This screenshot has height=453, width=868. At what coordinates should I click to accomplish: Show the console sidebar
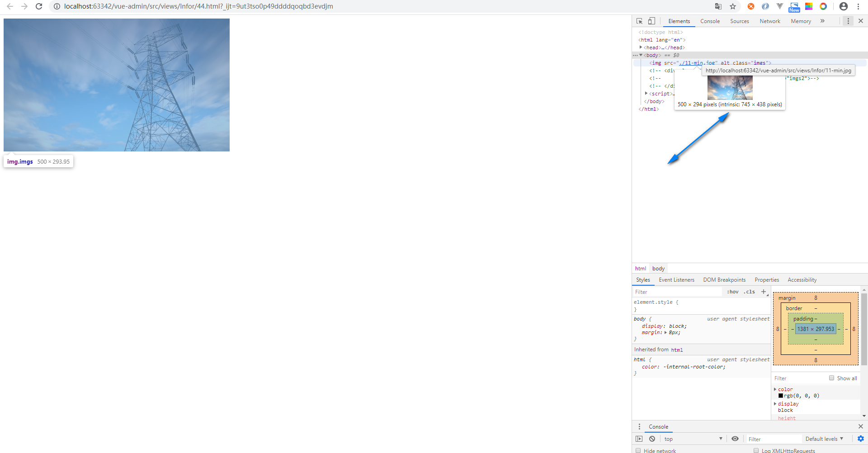639,439
